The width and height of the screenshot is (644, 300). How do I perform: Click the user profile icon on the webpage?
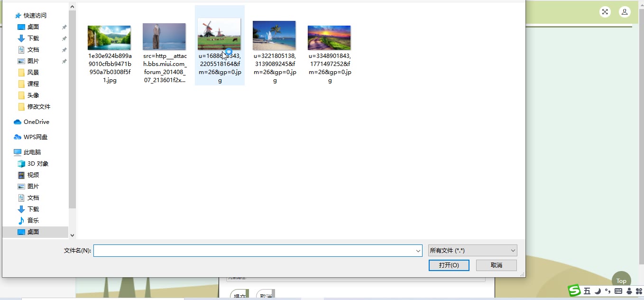(625, 12)
